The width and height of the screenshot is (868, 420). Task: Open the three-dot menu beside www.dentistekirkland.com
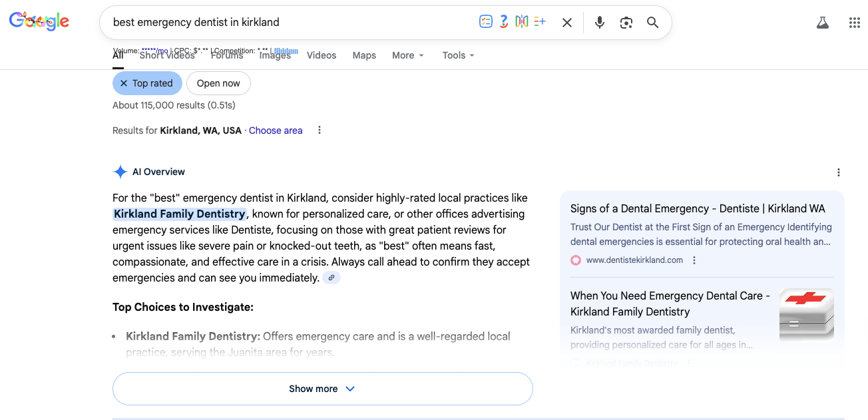(x=694, y=260)
